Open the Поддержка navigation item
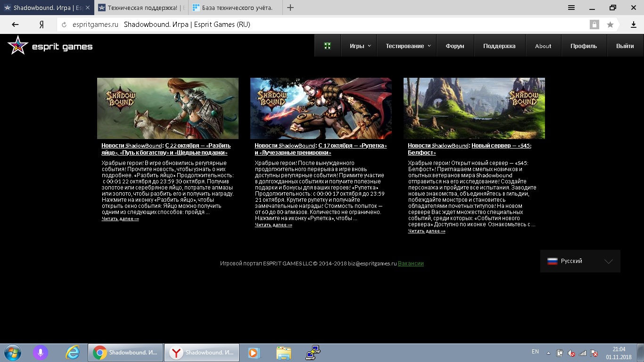The image size is (644, 362). pyautogui.click(x=499, y=46)
